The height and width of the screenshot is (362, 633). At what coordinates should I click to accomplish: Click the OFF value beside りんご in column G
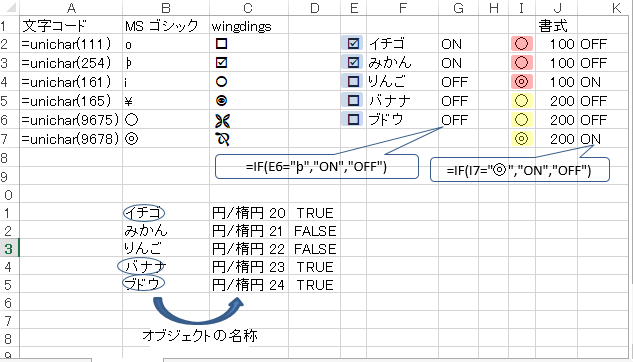(455, 82)
